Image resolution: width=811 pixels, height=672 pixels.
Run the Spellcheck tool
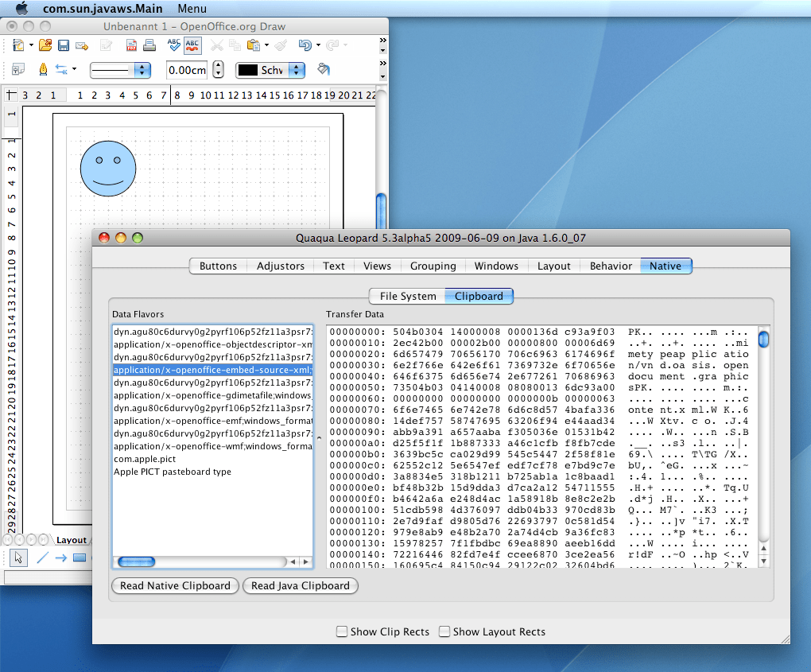coord(174,45)
